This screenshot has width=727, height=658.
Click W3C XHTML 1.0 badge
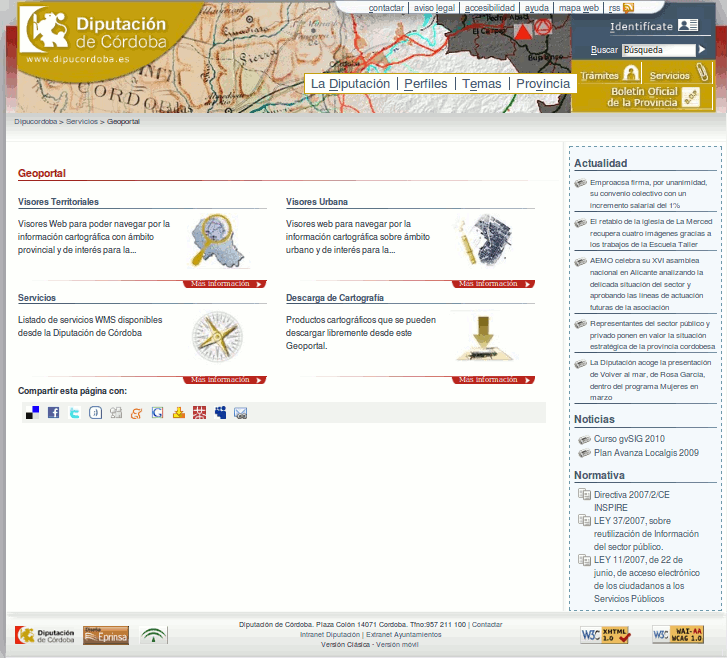coord(606,635)
